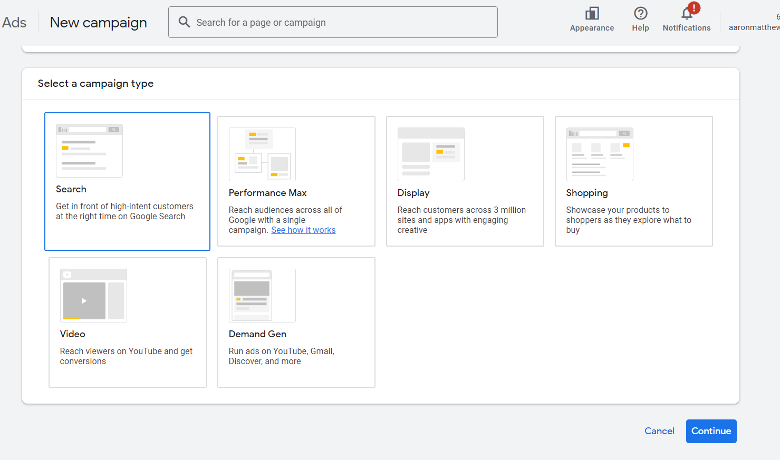780x460 pixels.
Task: Click the Performance Max illustration thumbnail
Action: (262, 154)
